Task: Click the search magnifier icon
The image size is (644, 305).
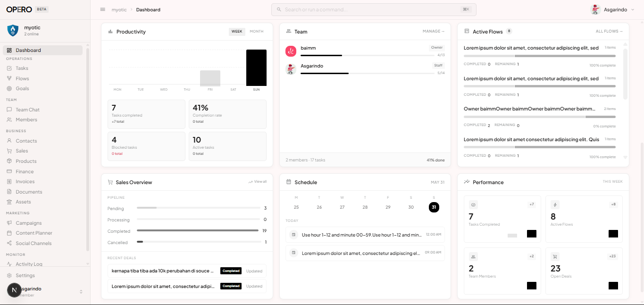Action: click(x=279, y=9)
